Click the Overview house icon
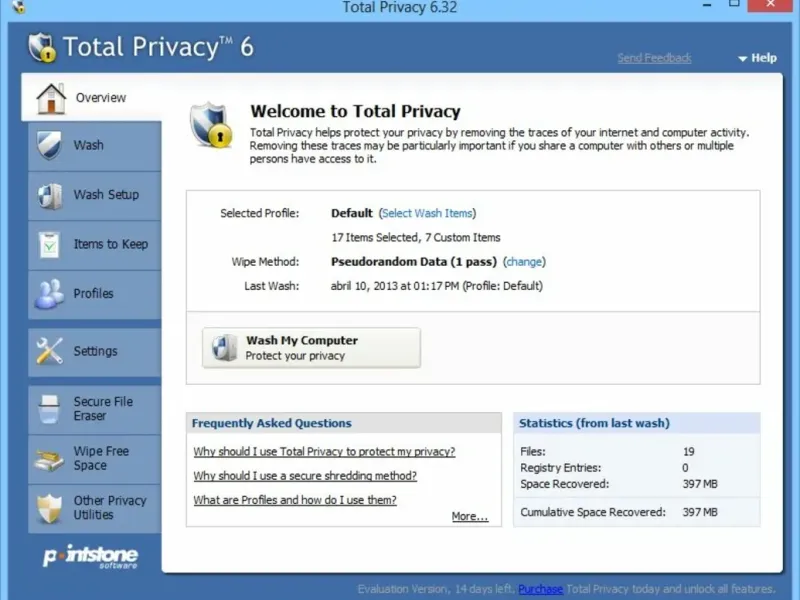This screenshot has height=600, width=800. (x=51, y=97)
